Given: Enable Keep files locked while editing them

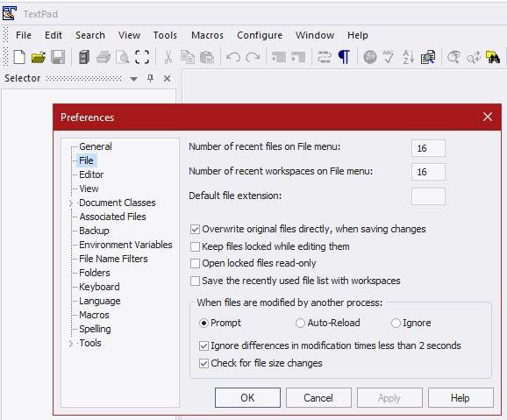Looking at the screenshot, I should pos(195,246).
